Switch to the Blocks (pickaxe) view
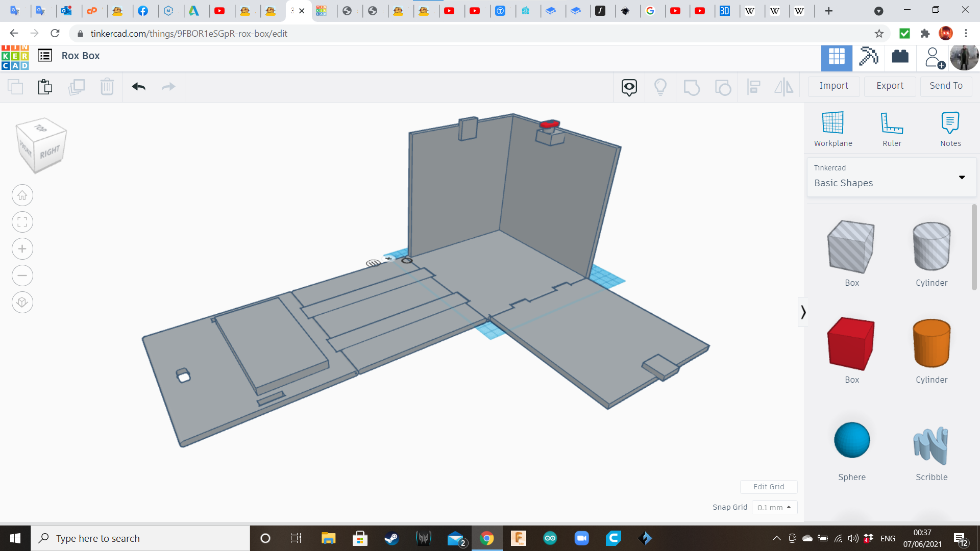Viewport: 980px width, 551px height. 868,57
